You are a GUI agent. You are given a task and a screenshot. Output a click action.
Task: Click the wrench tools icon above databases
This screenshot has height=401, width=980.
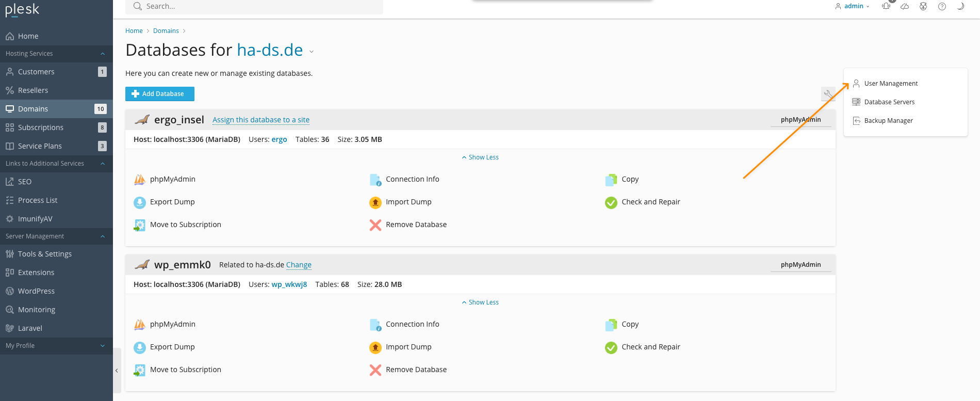tap(828, 94)
